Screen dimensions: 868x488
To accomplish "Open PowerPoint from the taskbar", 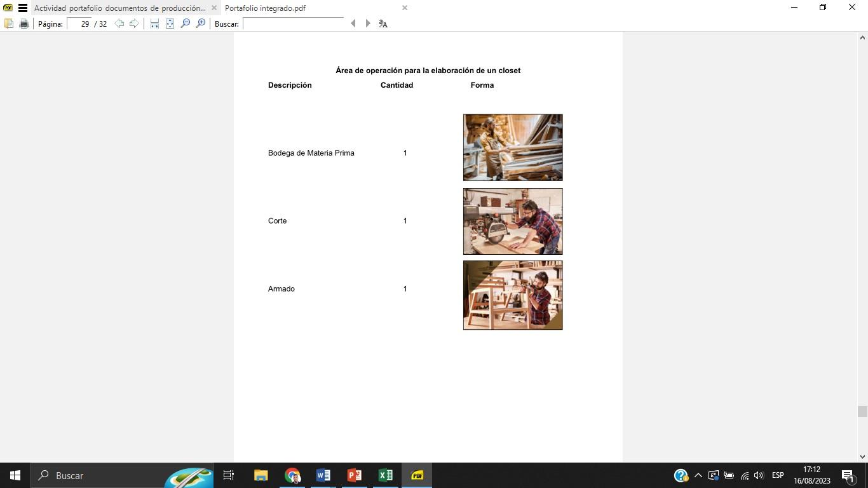I will pyautogui.click(x=354, y=475).
